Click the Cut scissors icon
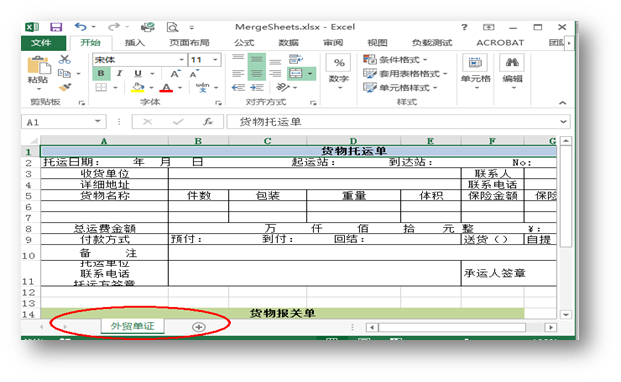This screenshot has height=382, width=621. pyautogui.click(x=65, y=59)
